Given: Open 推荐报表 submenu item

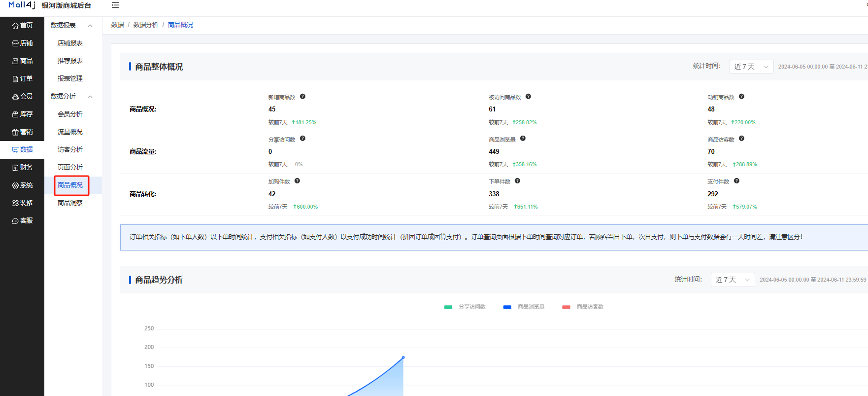Looking at the screenshot, I should coord(70,61).
